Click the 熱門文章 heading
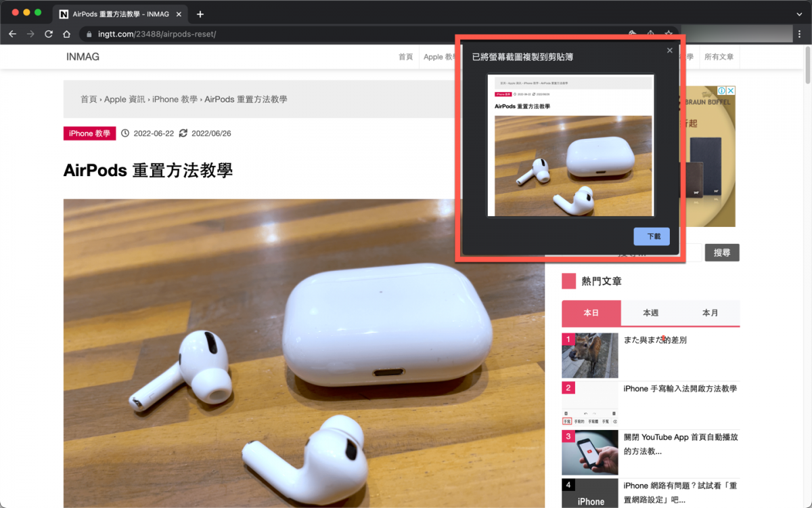The height and width of the screenshot is (508, 812). coord(602,281)
